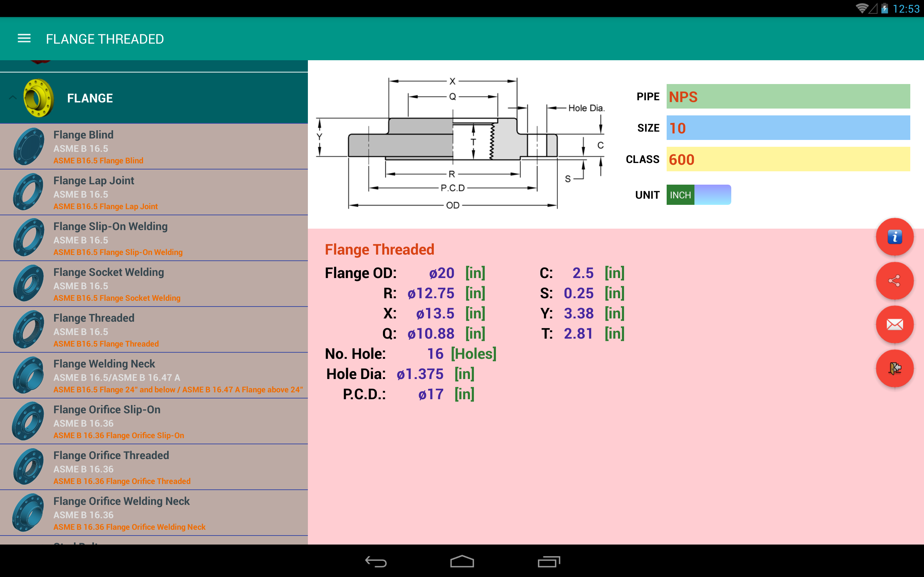
Task: Tap the red exit door floating button
Action: point(894,369)
